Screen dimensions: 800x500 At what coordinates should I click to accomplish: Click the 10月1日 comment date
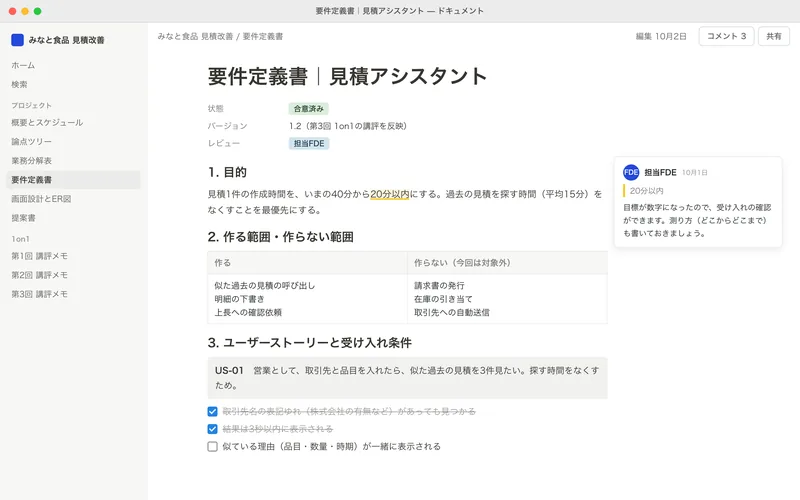pos(695,172)
